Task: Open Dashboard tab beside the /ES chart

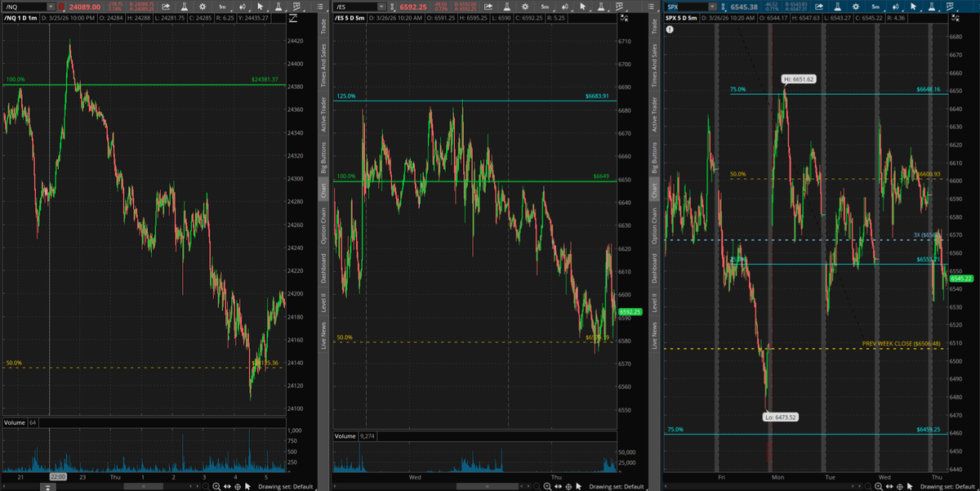Action: (654, 268)
